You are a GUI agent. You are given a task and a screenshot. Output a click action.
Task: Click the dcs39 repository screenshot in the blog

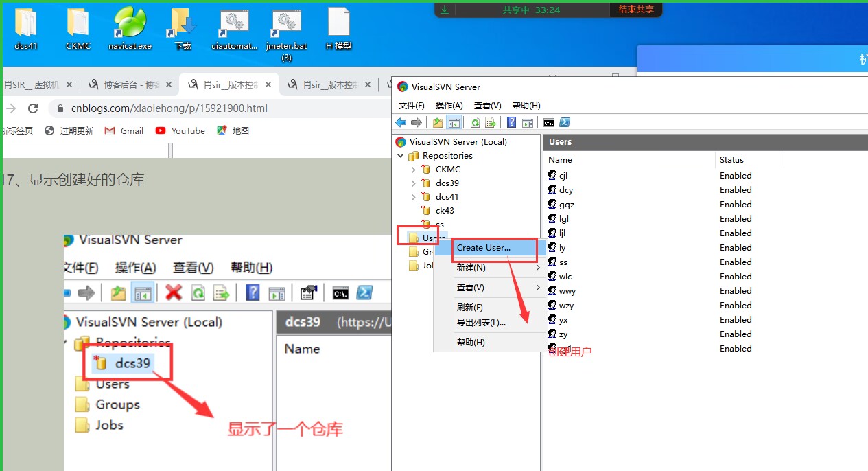point(227,352)
